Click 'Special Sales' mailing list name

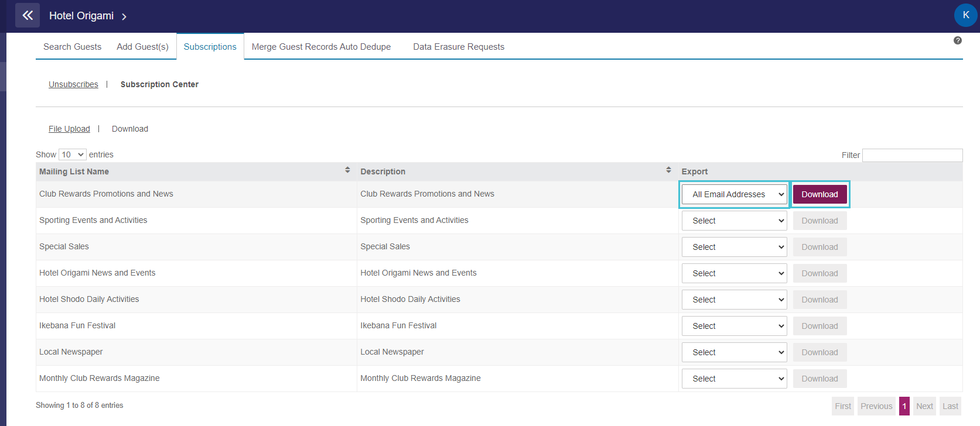pyautogui.click(x=64, y=246)
